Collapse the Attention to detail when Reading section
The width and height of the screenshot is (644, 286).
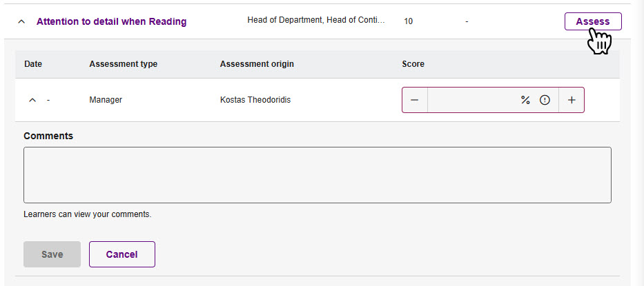[21, 21]
